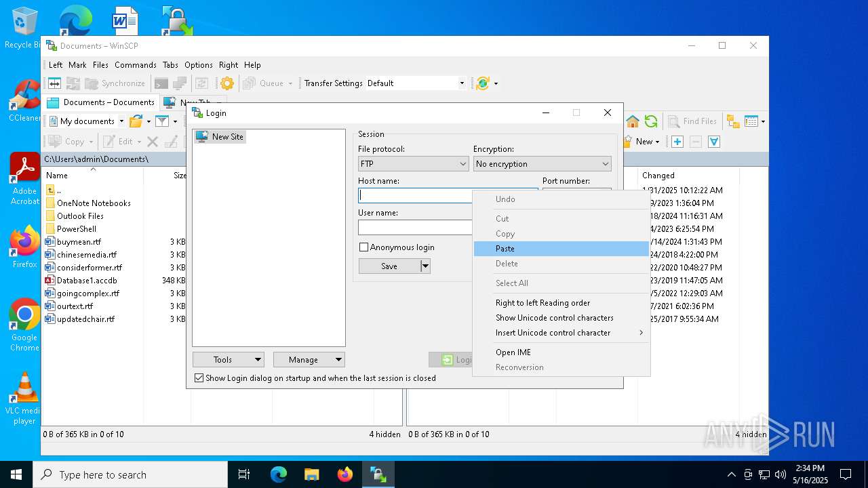Open the Windows Start menu

pyautogui.click(x=16, y=474)
